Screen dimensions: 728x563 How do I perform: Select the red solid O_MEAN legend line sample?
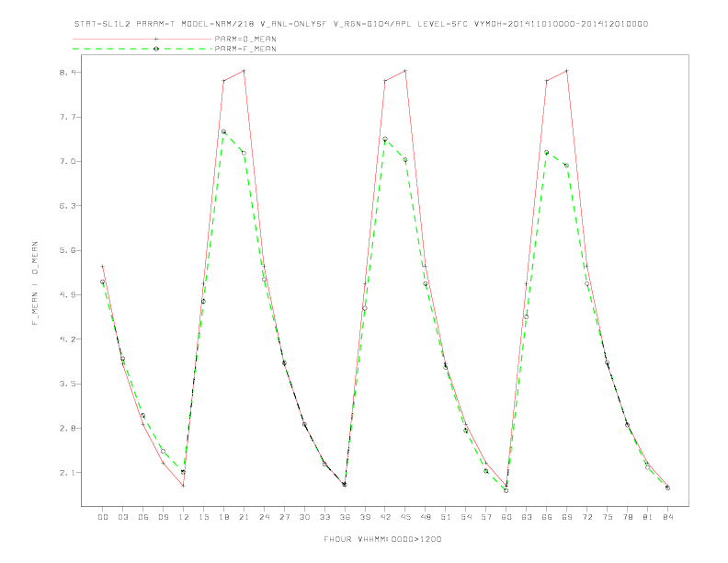142,39
